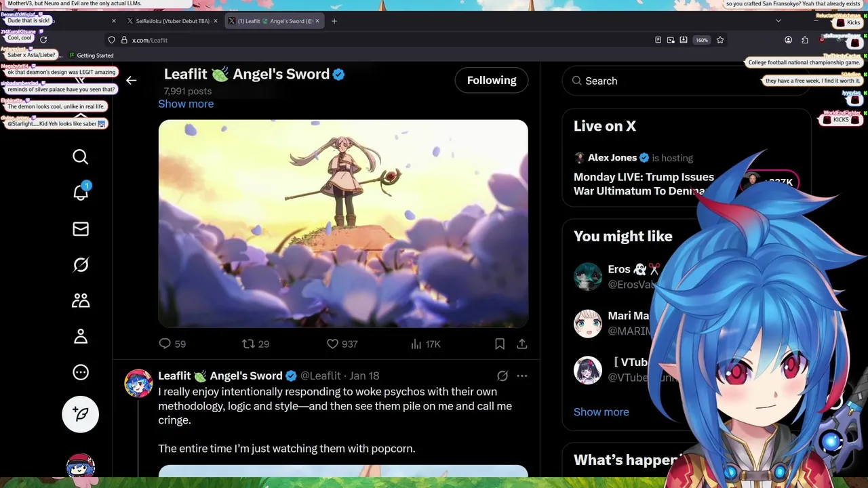Toggle reader view in address bar
The height and width of the screenshot is (488, 868).
[658, 40]
